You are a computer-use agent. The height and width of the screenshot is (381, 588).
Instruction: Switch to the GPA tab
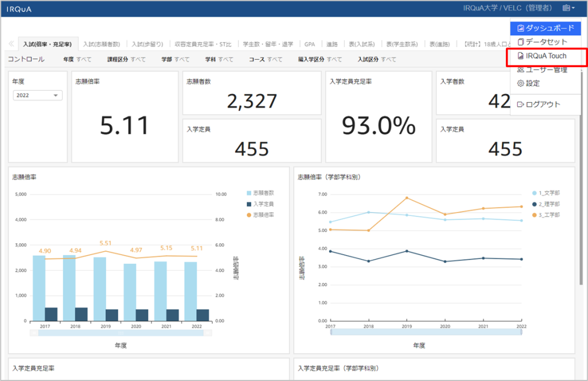click(310, 44)
